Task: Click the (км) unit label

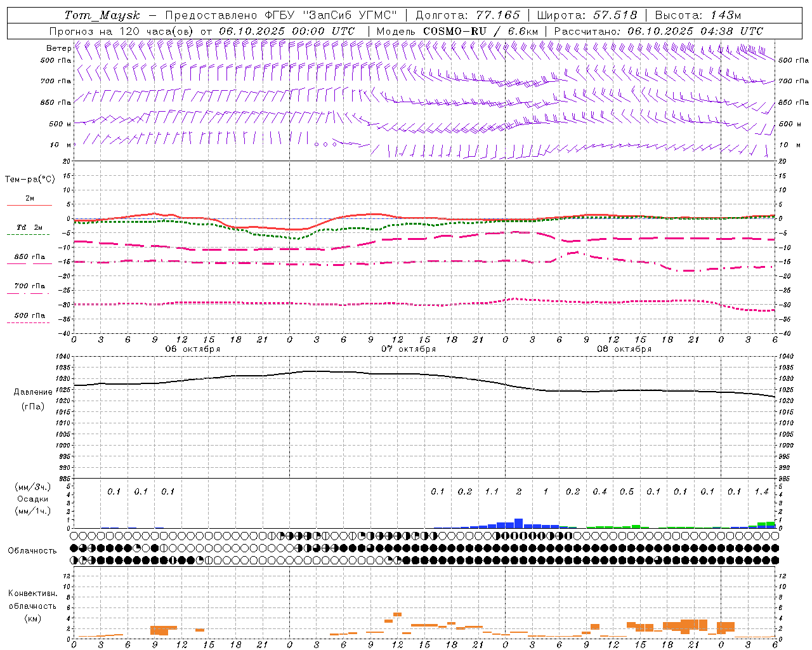Action: tap(32, 619)
